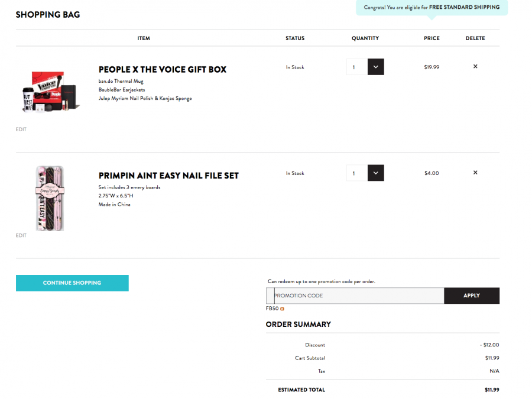This screenshot has height=399, width=532.
Task: Click the Item column header
Action: pos(144,38)
